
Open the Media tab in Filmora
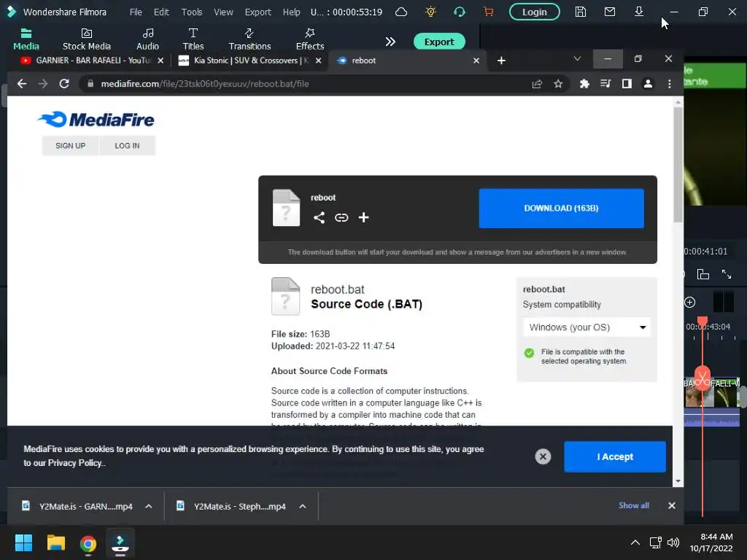point(26,39)
